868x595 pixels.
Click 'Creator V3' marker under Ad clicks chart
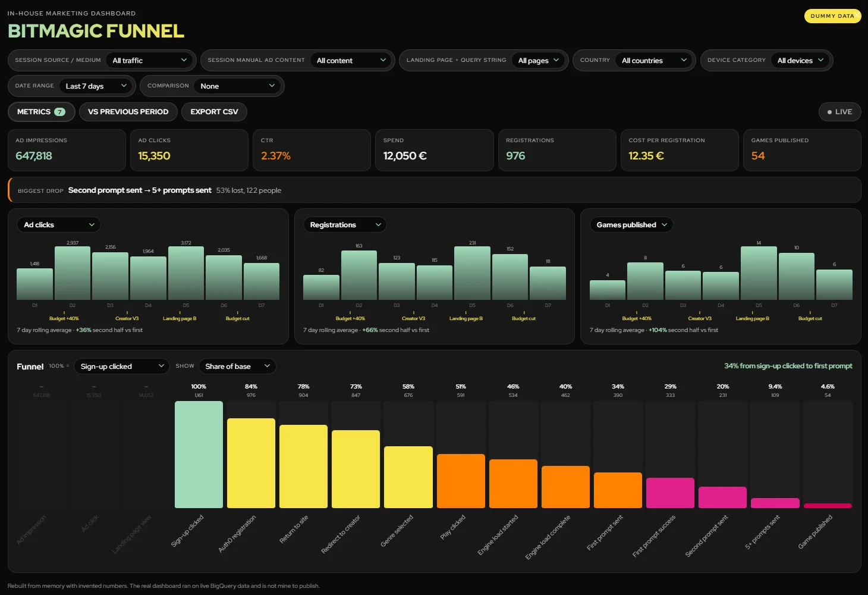[x=127, y=318]
